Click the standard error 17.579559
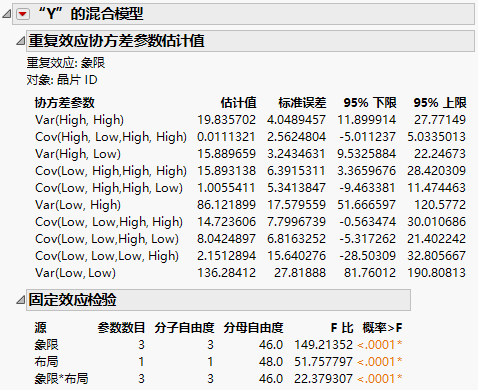478x390 pixels. click(296, 205)
